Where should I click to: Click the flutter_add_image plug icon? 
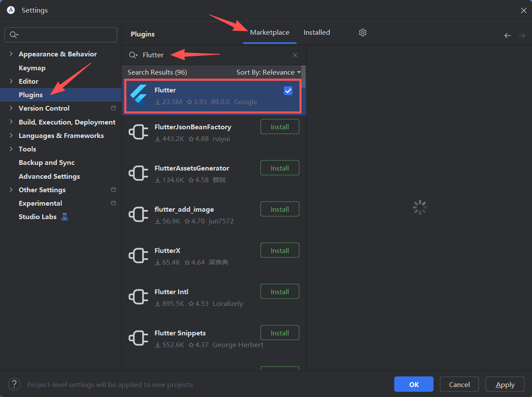[x=138, y=215]
